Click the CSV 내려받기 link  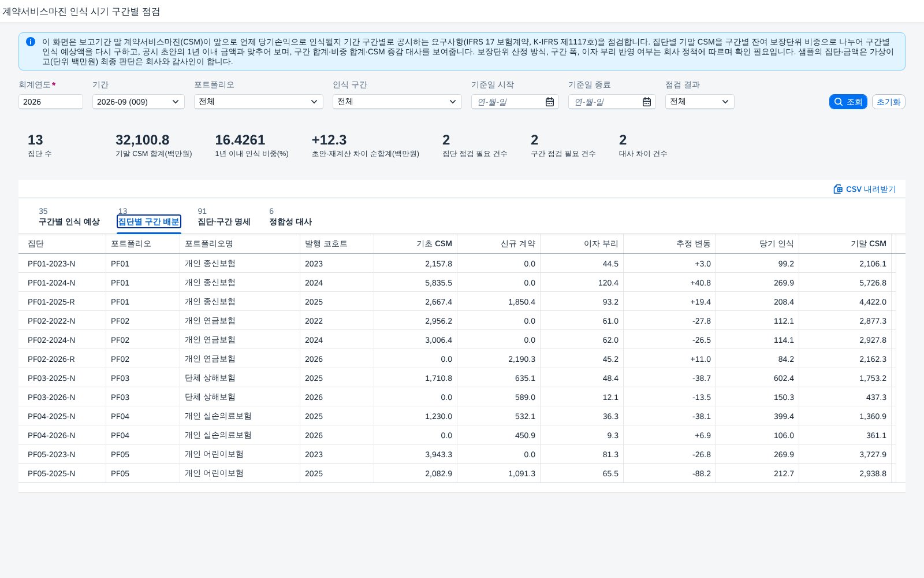pyautogui.click(x=865, y=189)
